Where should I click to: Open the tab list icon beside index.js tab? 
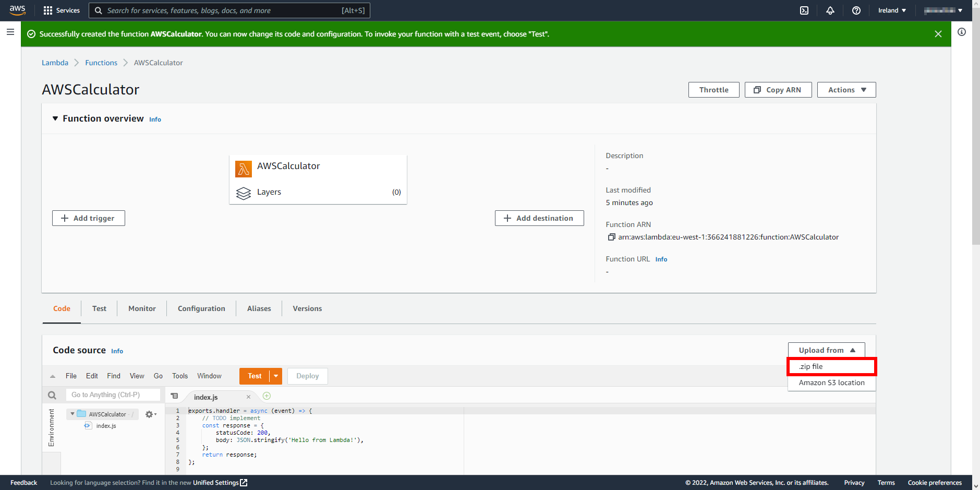pos(175,396)
